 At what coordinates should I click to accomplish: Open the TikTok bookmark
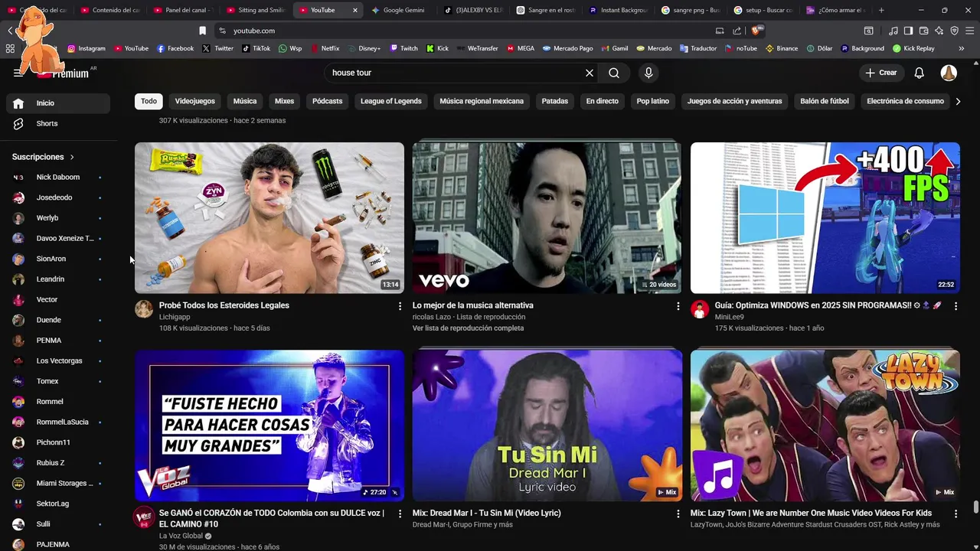(x=256, y=48)
